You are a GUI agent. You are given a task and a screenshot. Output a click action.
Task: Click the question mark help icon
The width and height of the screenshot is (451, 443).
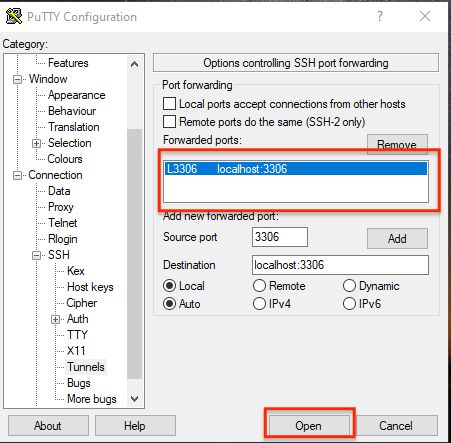coord(380,16)
